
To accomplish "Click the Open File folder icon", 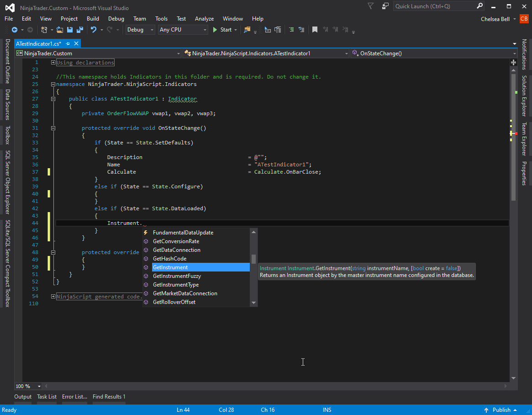I will tap(59, 30).
